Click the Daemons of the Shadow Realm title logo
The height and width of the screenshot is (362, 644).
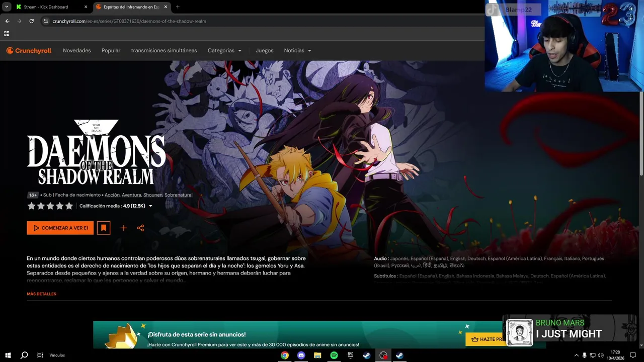coord(96,152)
